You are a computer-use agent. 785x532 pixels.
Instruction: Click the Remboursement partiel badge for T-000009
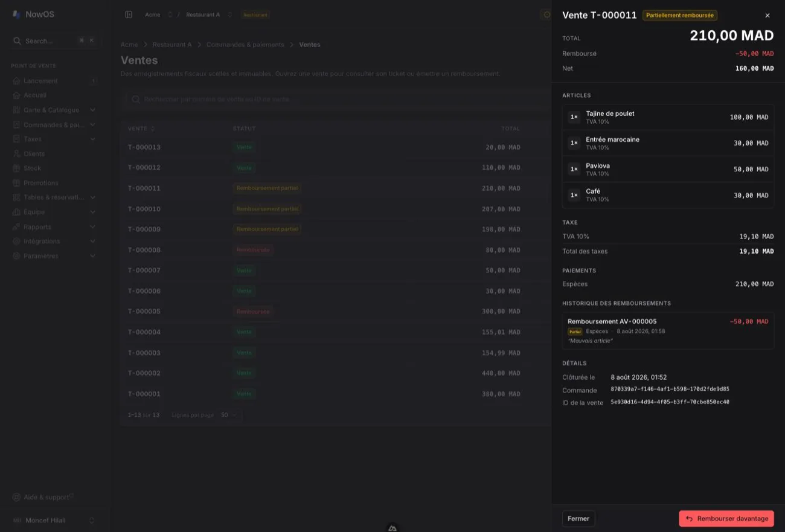click(267, 229)
